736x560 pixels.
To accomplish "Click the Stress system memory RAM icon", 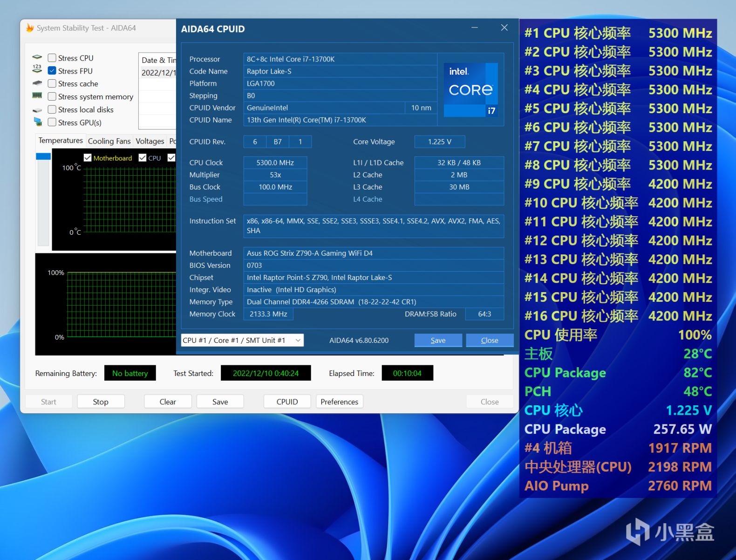I will [37, 96].
